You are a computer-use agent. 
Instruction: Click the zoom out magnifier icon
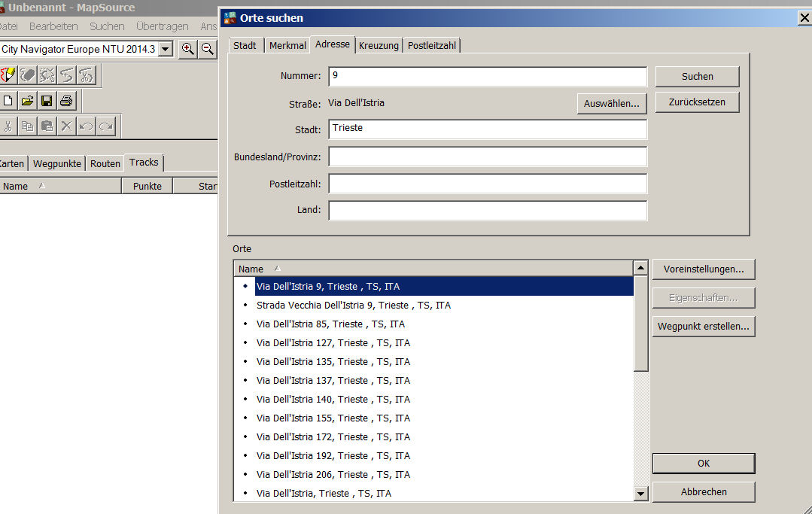207,49
